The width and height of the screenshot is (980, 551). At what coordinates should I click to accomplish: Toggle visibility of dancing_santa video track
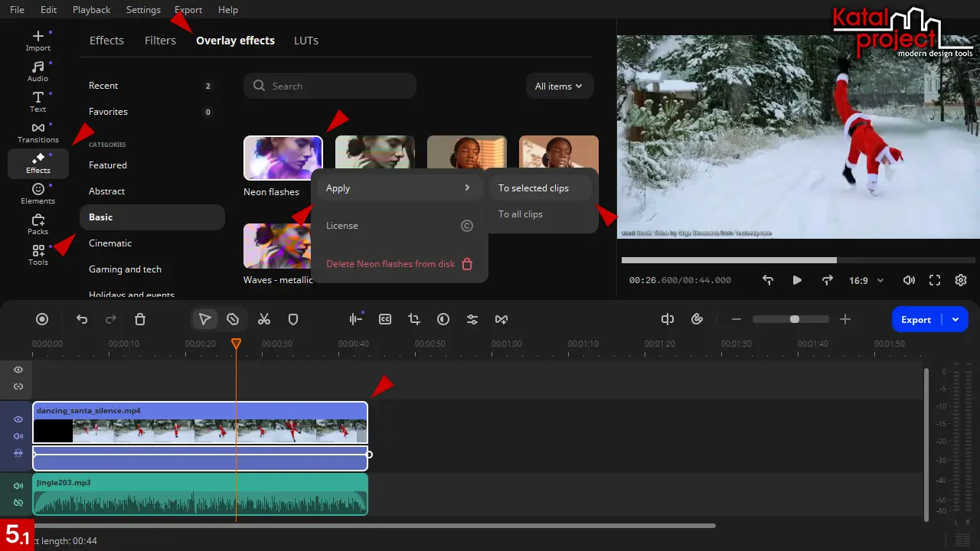click(18, 419)
